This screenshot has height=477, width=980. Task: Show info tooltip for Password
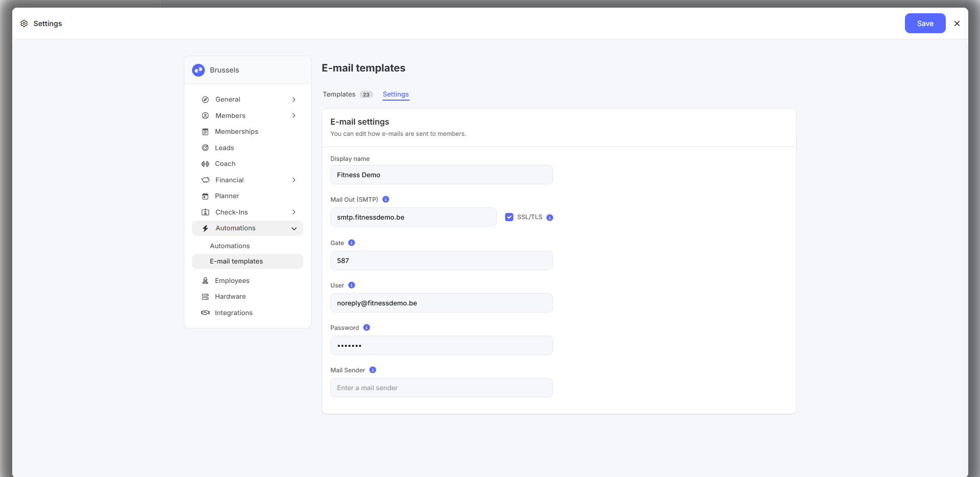[366, 327]
